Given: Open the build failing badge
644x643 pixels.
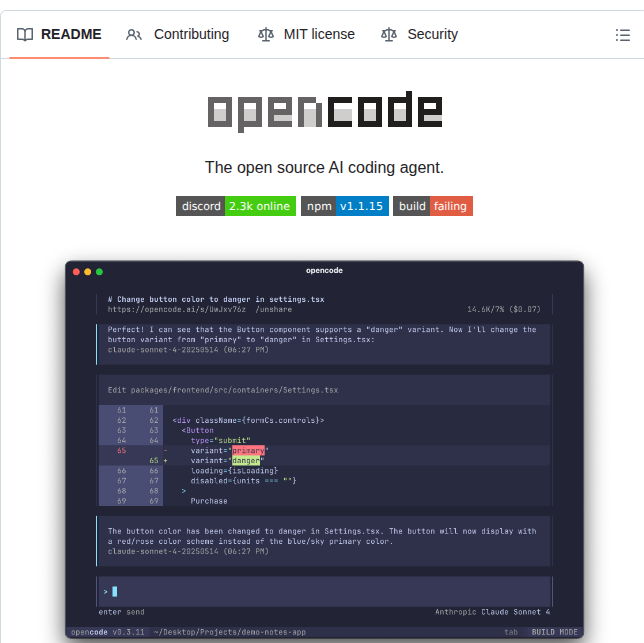Looking at the screenshot, I should click(432, 206).
